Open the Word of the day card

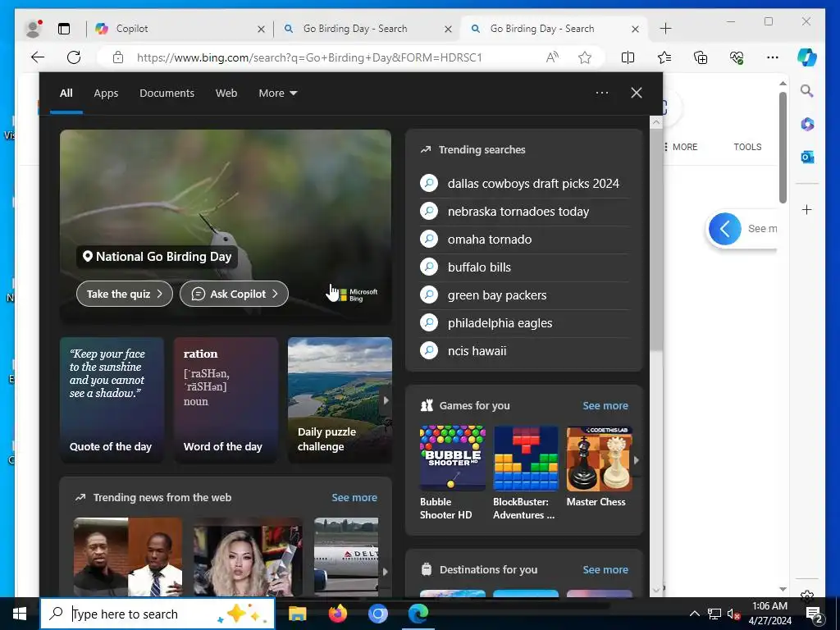tap(226, 399)
